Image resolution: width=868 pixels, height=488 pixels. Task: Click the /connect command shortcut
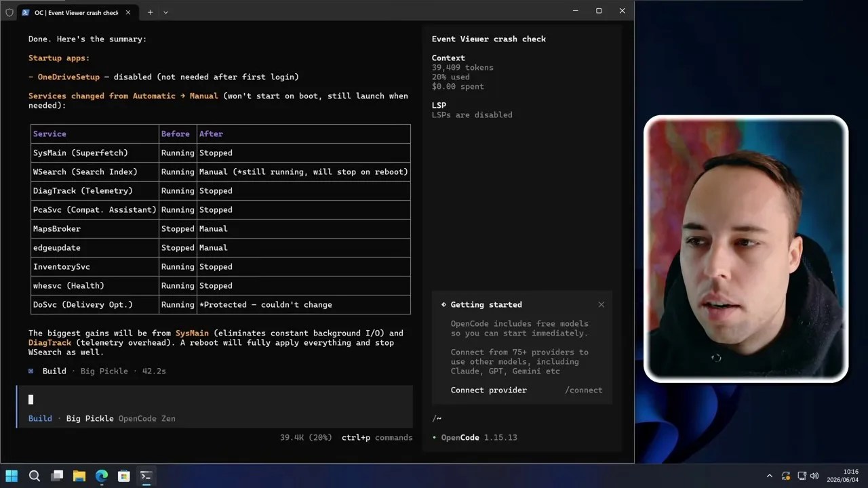point(583,390)
